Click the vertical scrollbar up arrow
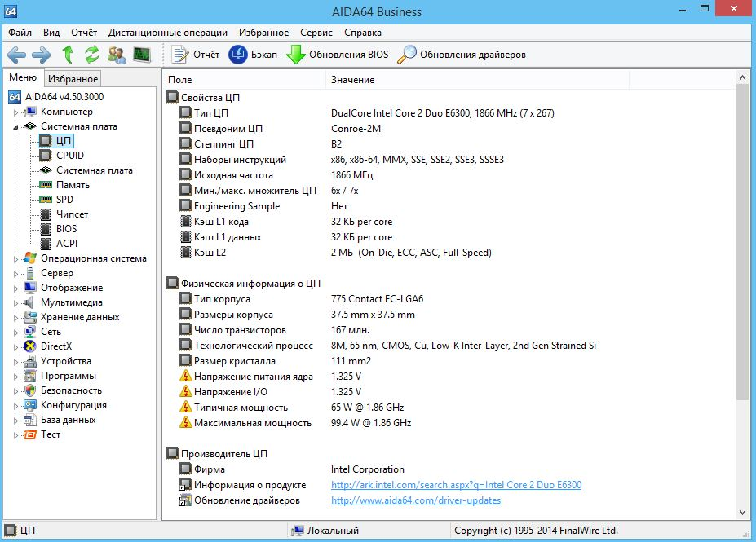Viewport: 756px width, 542px height. [x=742, y=77]
